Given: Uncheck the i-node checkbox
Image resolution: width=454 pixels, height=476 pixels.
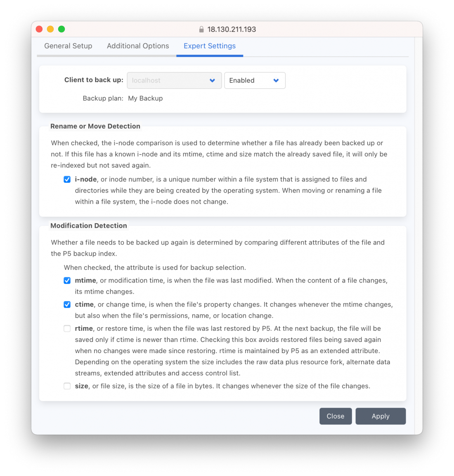Looking at the screenshot, I should click(67, 179).
